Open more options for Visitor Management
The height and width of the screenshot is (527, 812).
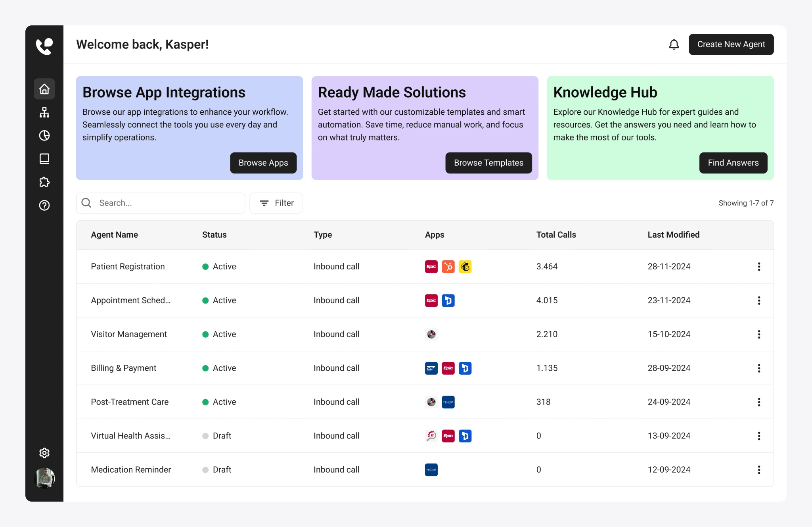pos(759,334)
